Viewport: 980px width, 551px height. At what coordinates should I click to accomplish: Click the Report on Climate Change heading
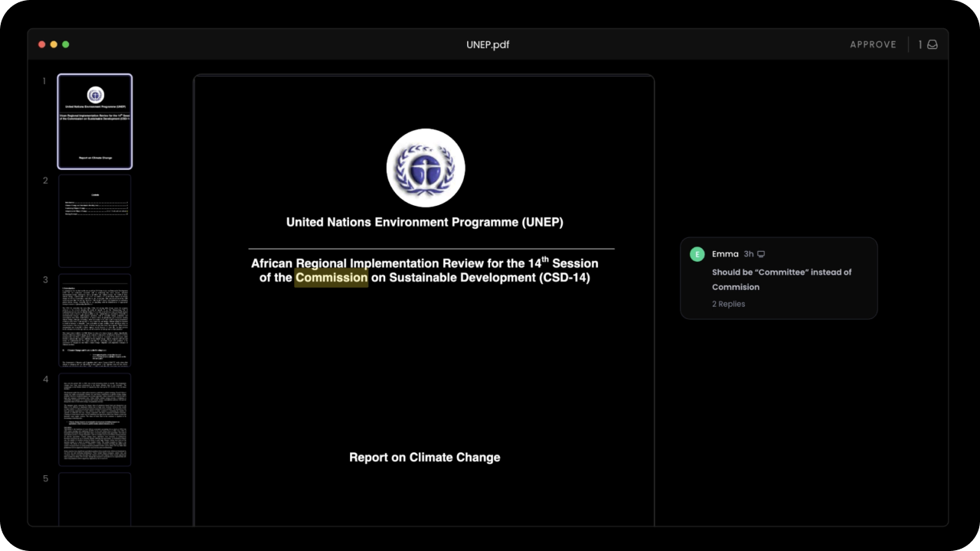(x=425, y=457)
